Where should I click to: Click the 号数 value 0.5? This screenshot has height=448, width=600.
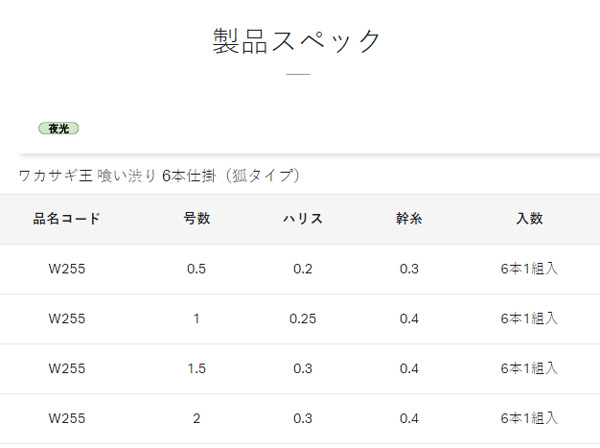(196, 269)
